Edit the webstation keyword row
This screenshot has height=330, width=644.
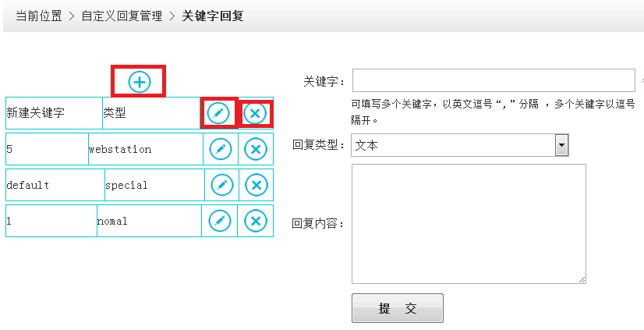point(221,148)
